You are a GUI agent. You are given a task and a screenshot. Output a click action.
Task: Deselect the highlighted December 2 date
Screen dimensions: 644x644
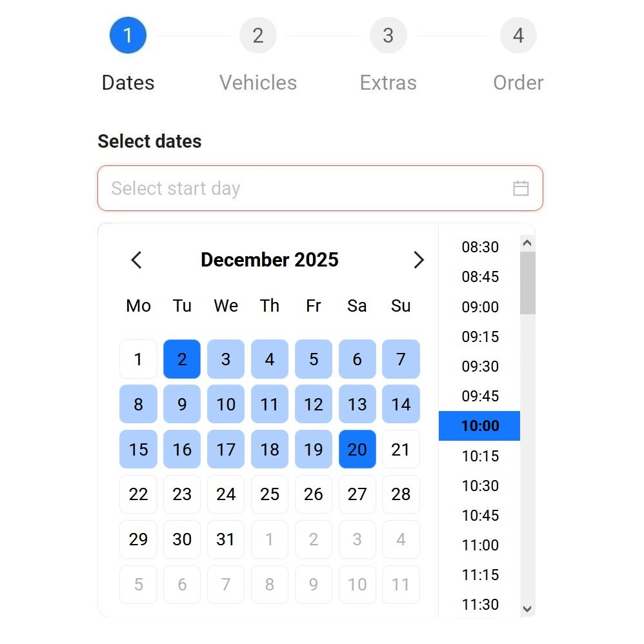point(182,359)
